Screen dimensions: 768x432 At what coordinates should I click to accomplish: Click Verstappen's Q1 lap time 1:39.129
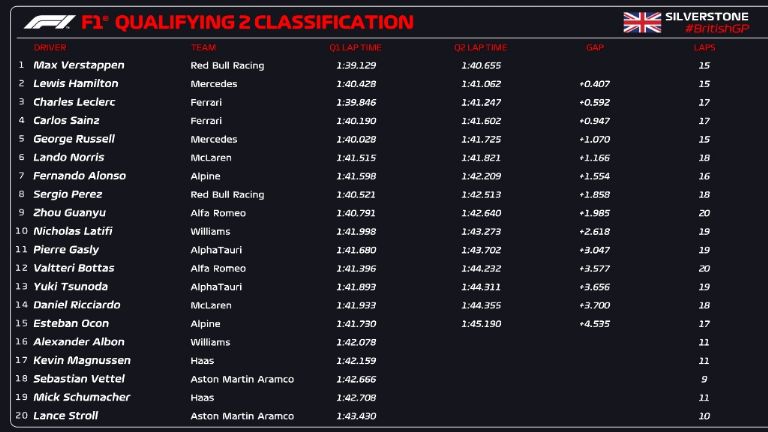355,65
